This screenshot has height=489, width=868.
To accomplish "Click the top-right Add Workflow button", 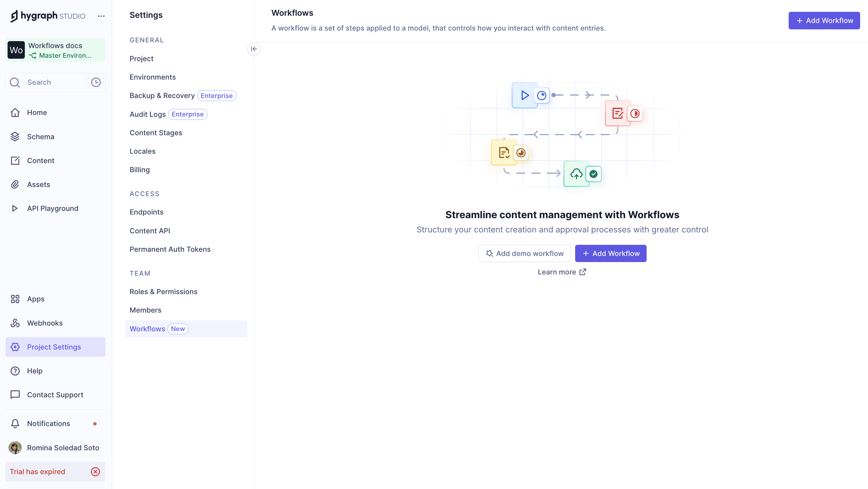I will [x=824, y=21].
